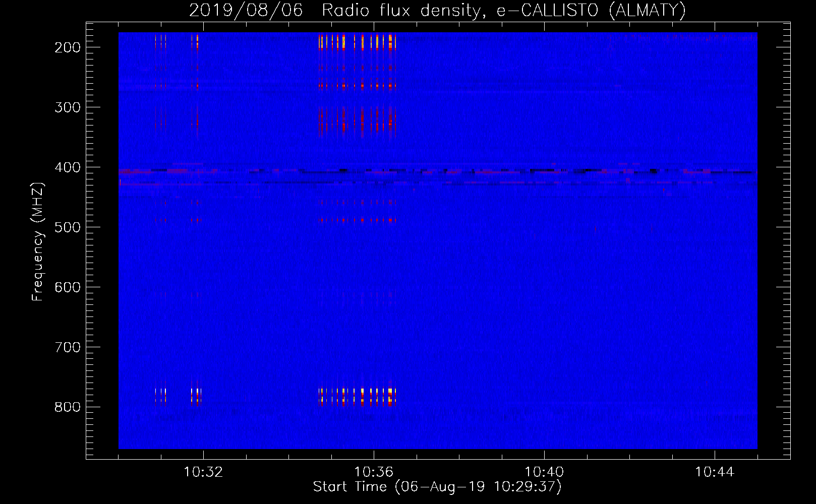Click the "400" frequency tick label

pos(68,167)
